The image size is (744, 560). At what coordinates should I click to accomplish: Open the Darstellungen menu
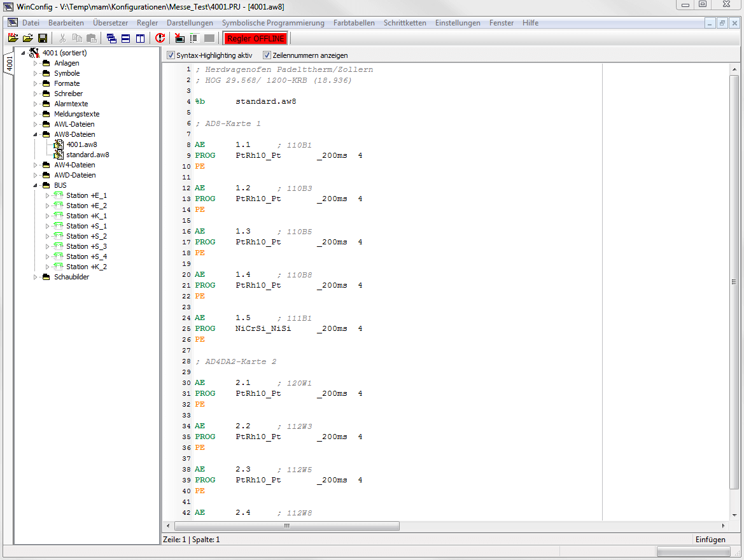[x=190, y=23]
